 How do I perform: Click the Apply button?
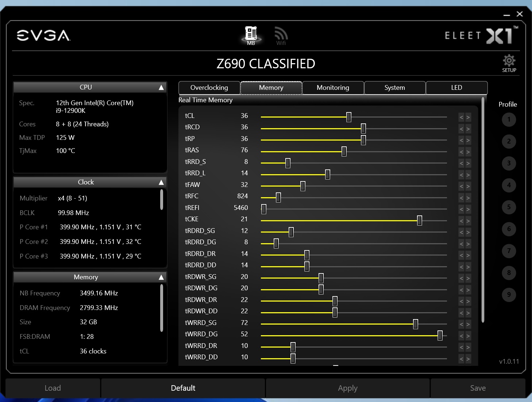(x=348, y=388)
